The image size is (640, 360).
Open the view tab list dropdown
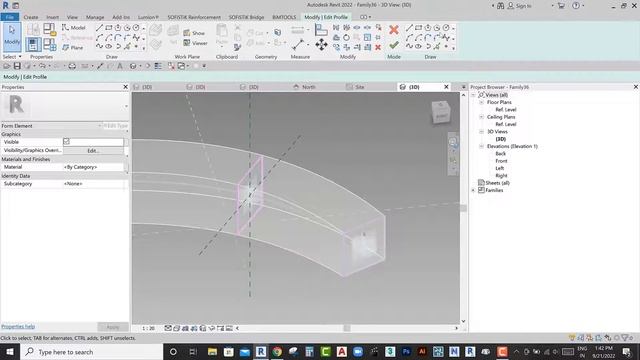[463, 87]
